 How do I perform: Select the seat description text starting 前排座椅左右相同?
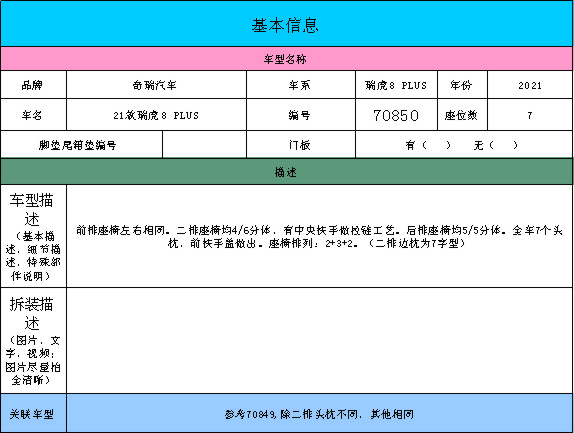pos(319,236)
